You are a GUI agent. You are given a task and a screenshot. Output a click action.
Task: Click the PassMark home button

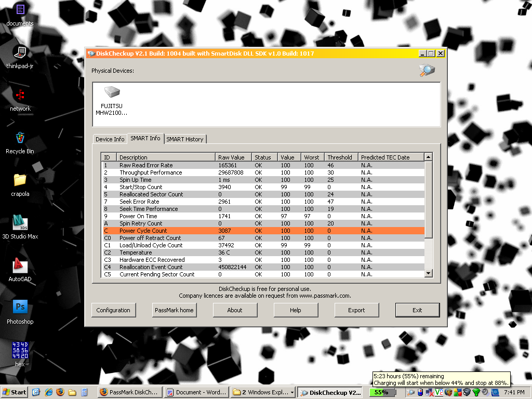click(x=174, y=310)
